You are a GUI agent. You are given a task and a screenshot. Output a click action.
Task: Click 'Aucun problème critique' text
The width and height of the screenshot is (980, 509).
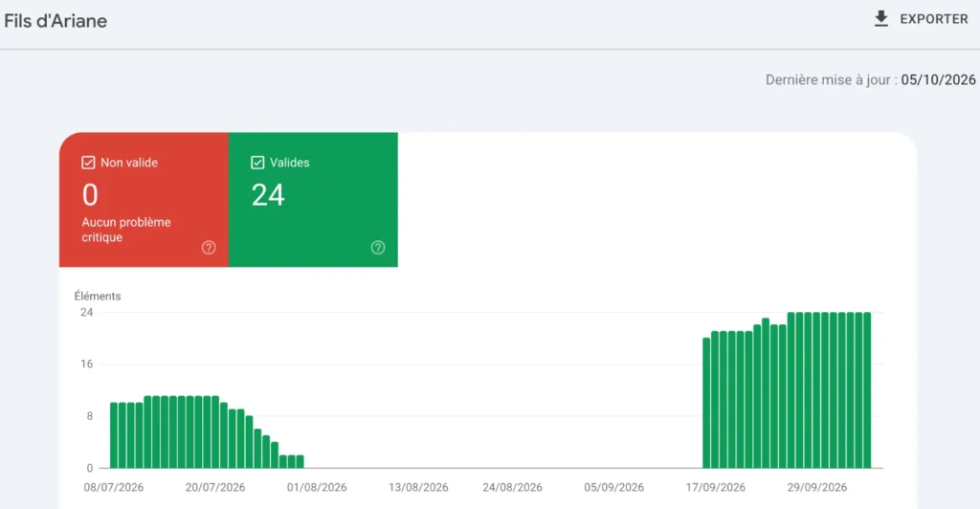point(126,230)
